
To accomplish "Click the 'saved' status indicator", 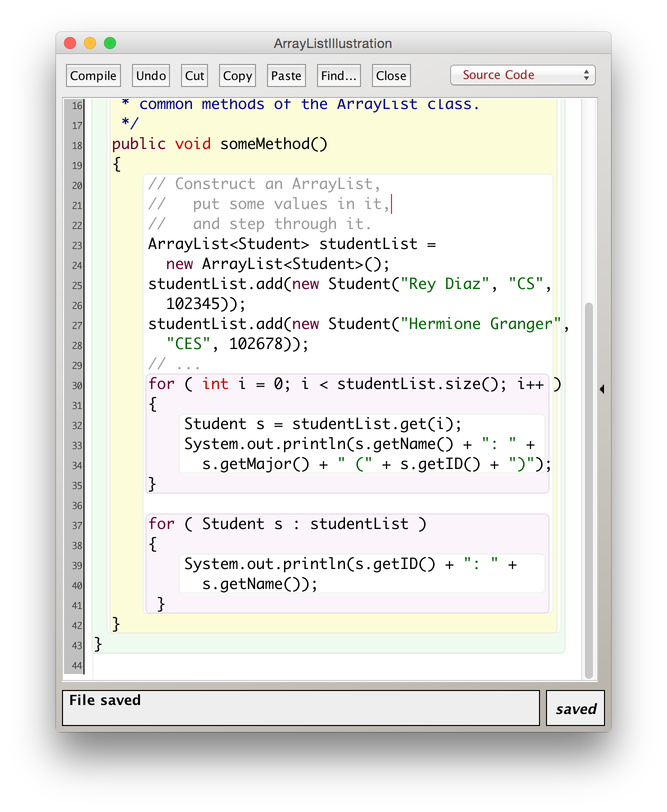I will [575, 708].
